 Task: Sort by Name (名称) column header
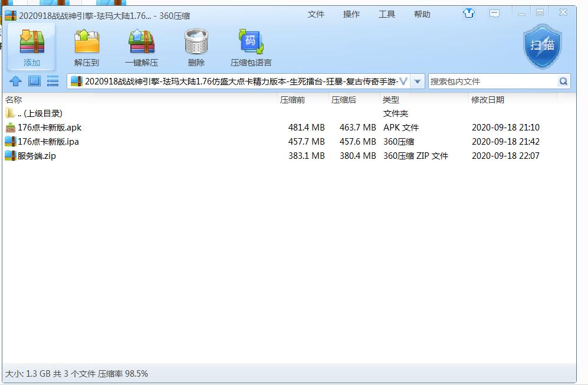coord(14,100)
